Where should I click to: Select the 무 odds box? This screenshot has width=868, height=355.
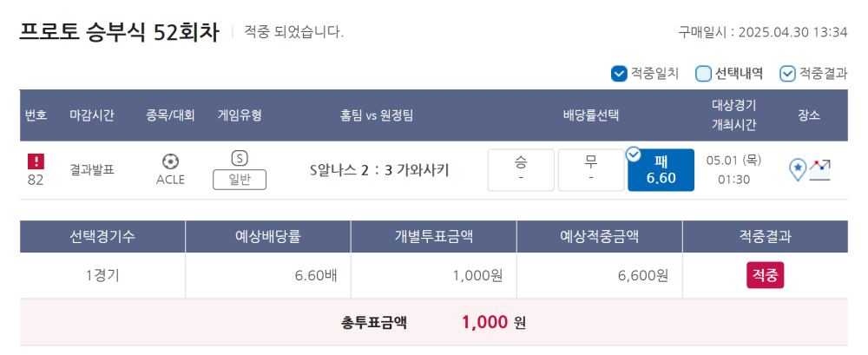591,170
